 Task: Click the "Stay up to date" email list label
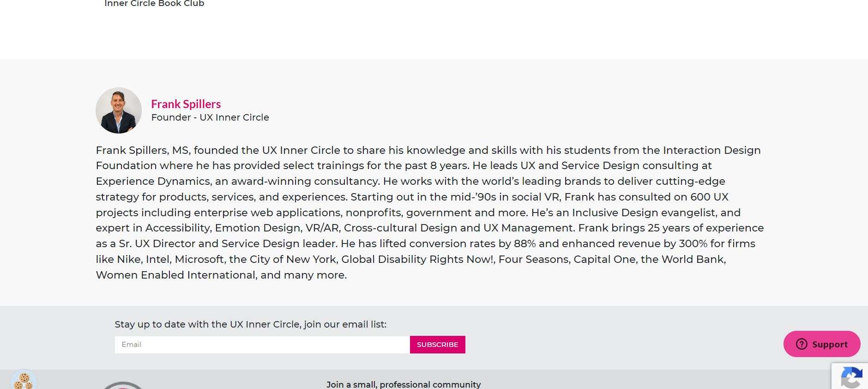250,324
